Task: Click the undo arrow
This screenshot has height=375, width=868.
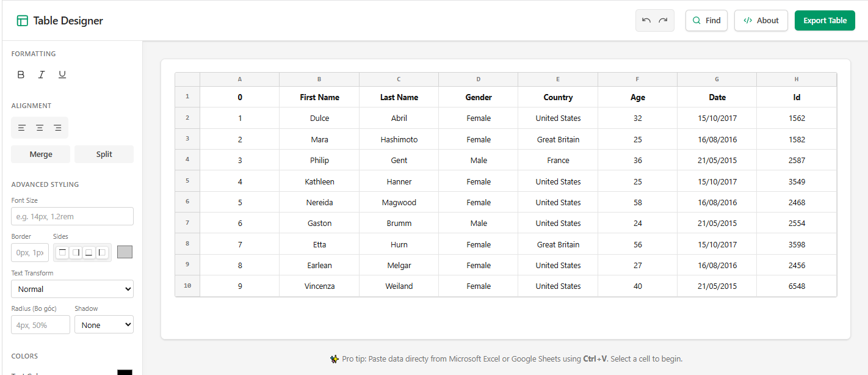Action: point(646,20)
